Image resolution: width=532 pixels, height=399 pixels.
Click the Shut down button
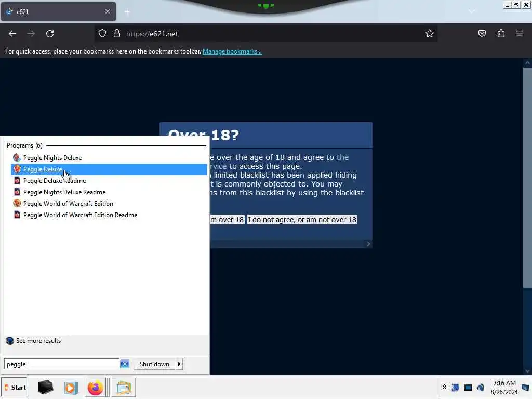click(x=154, y=364)
